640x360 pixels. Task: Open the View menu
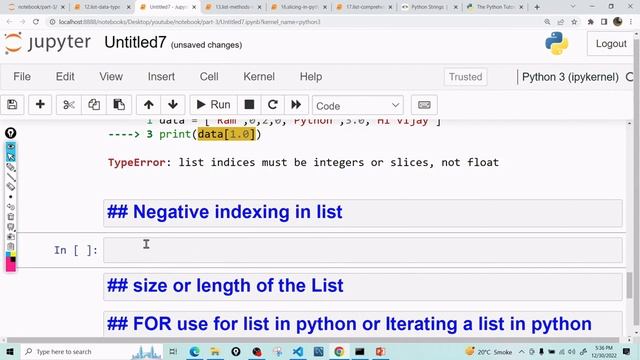(x=111, y=77)
